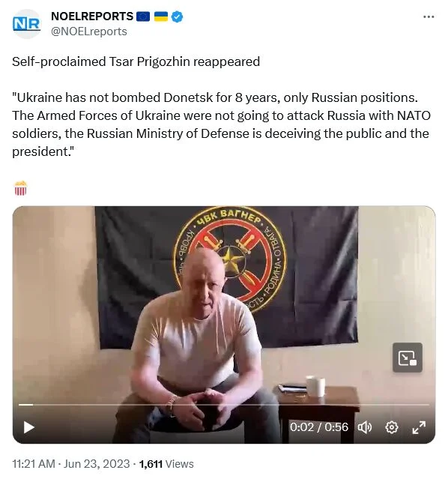The image size is (448, 482).
Task: Open the NR profile avatar
Action: coord(27,24)
